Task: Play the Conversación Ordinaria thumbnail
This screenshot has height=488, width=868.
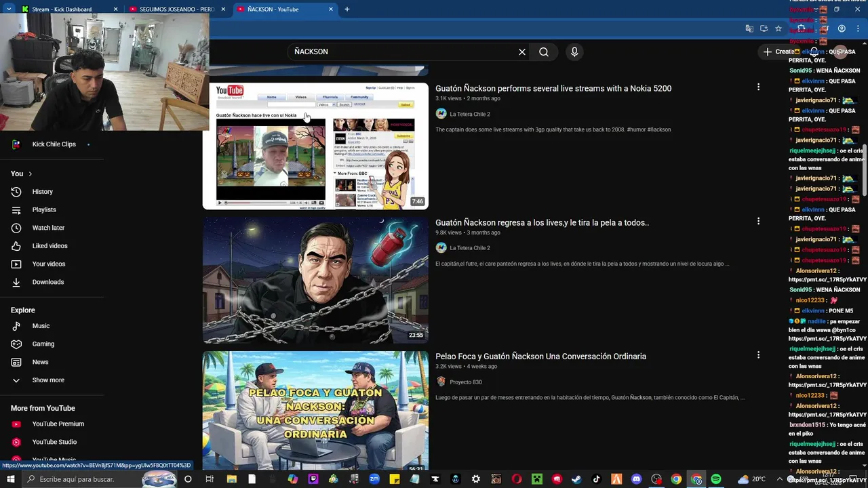Action: 315,411
